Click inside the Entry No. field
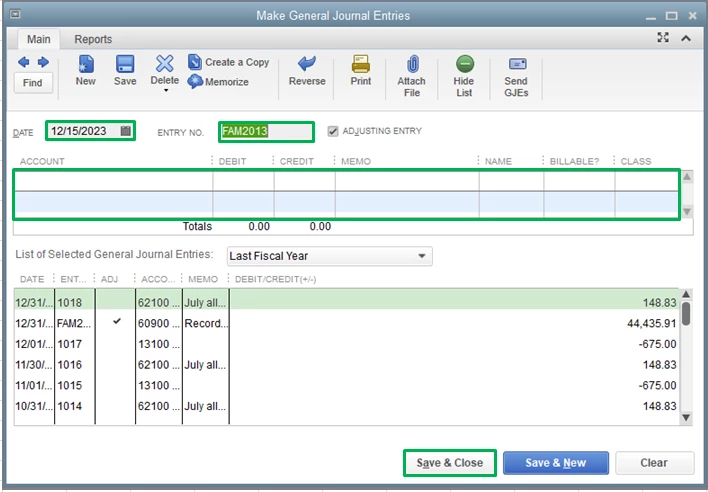 tap(266, 132)
